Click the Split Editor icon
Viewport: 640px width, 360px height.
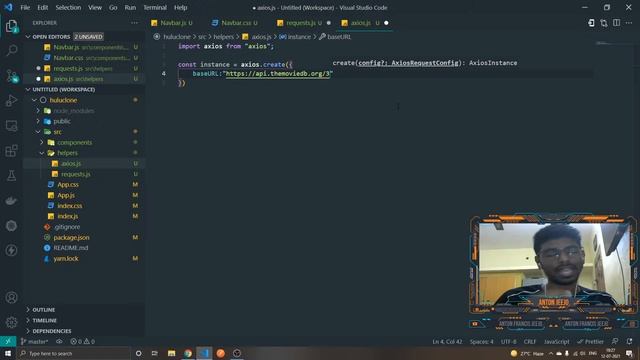pos(616,23)
